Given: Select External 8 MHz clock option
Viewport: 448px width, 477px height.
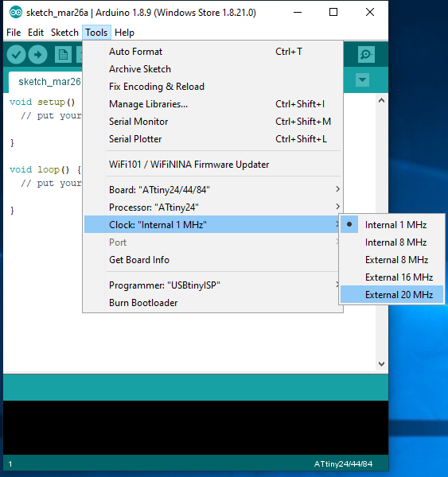Looking at the screenshot, I should [392, 260].
